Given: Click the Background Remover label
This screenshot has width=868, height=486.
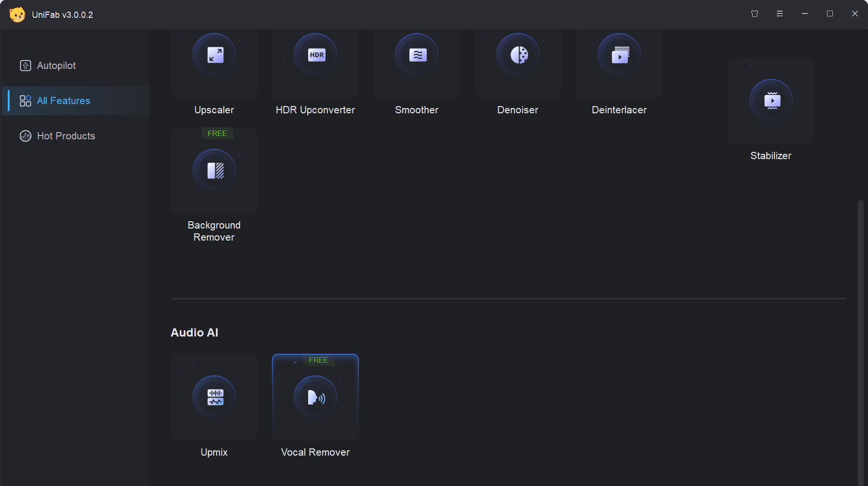Looking at the screenshot, I should (214, 231).
